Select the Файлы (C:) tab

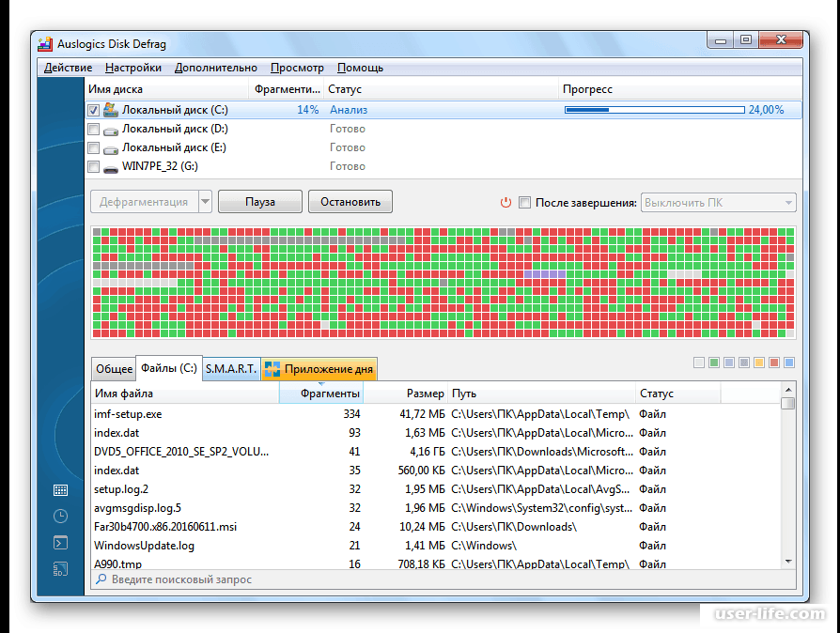[x=169, y=368]
